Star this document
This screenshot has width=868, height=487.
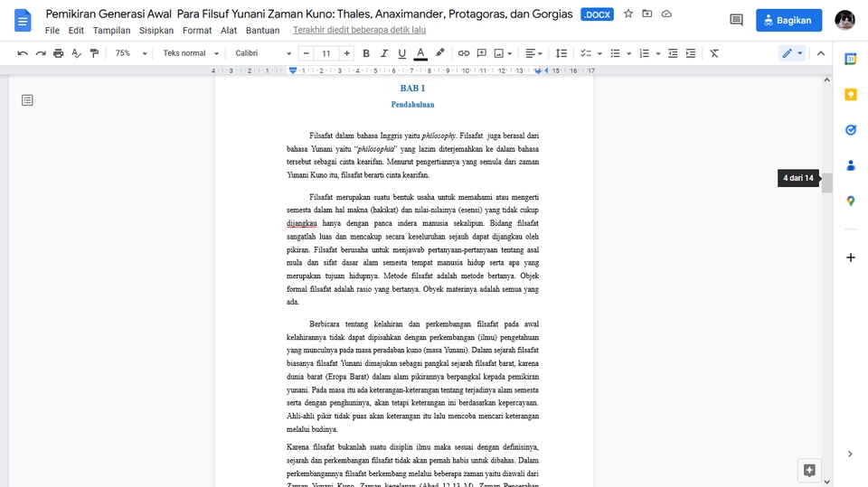pos(628,14)
